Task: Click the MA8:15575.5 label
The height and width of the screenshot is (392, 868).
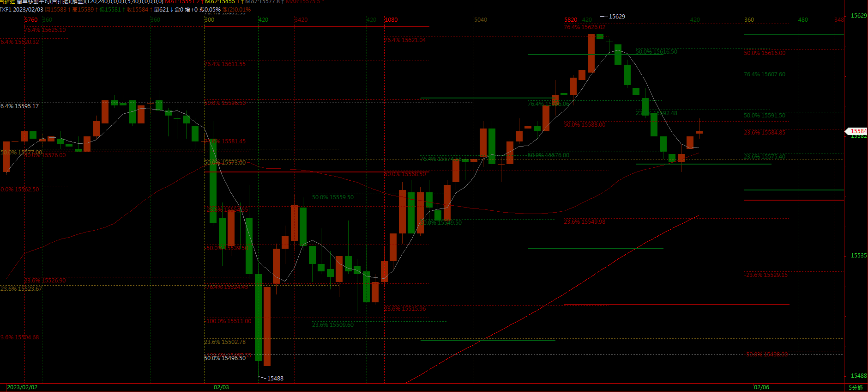Action: 302,2
